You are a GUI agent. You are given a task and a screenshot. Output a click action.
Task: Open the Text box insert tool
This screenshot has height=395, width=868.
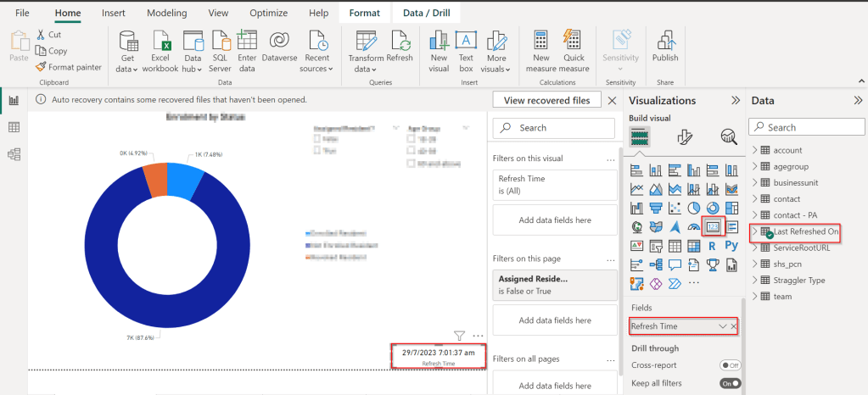pos(466,41)
